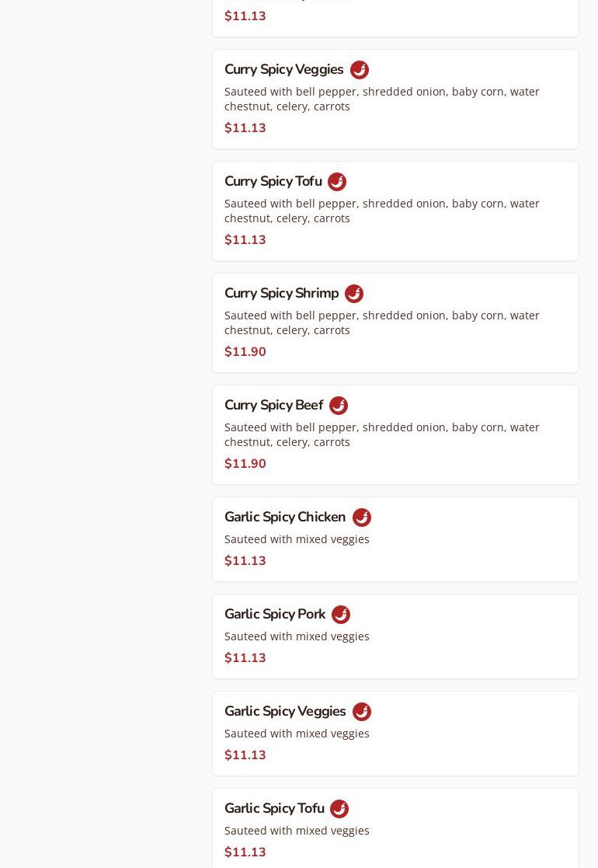Viewport: 598px width, 868px height.
Task: Click spicy pepper icon beside Curry Spicy Shrimp
Action: click(354, 294)
